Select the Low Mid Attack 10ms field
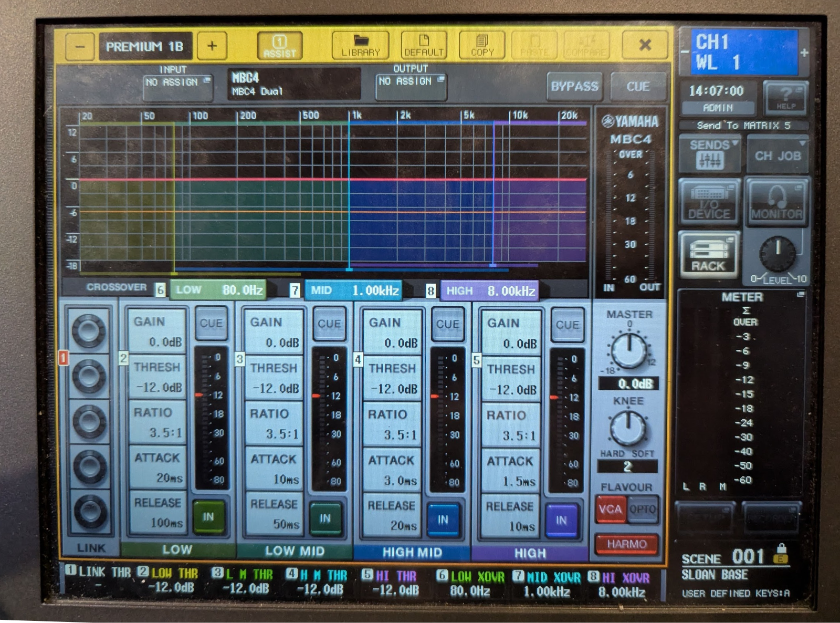The height and width of the screenshot is (623, 840). [274, 469]
